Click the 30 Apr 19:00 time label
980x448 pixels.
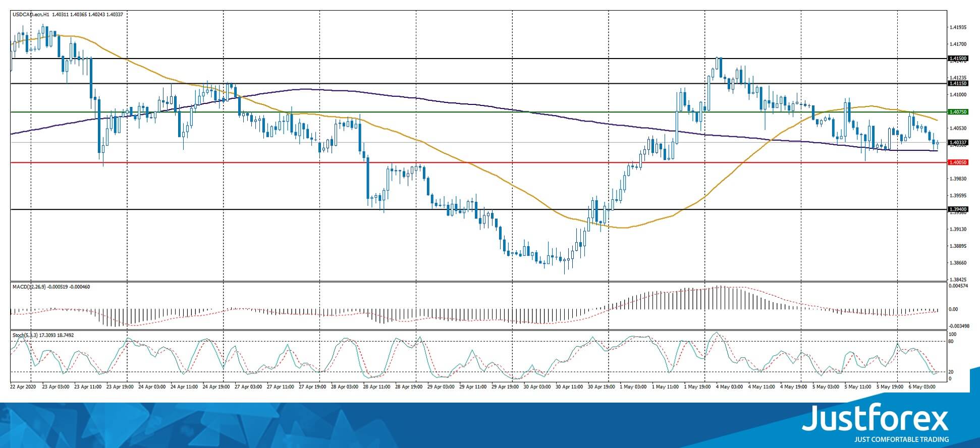pos(602,387)
